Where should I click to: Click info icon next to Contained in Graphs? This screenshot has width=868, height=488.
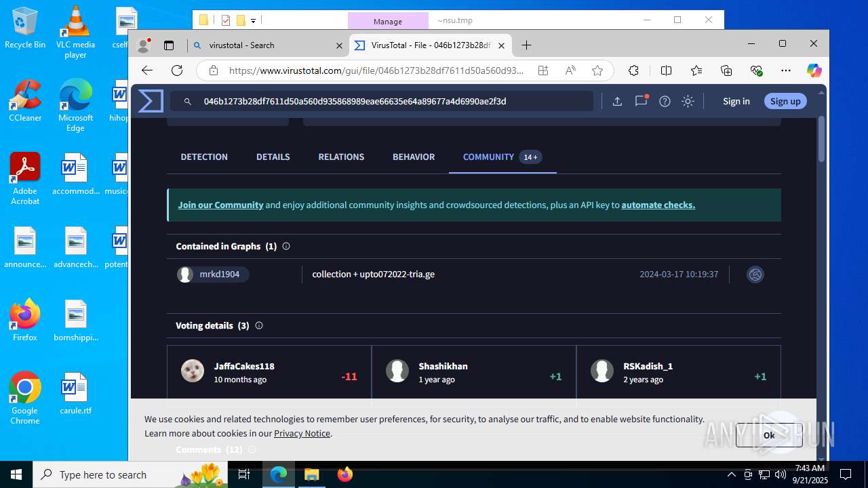[286, 246]
